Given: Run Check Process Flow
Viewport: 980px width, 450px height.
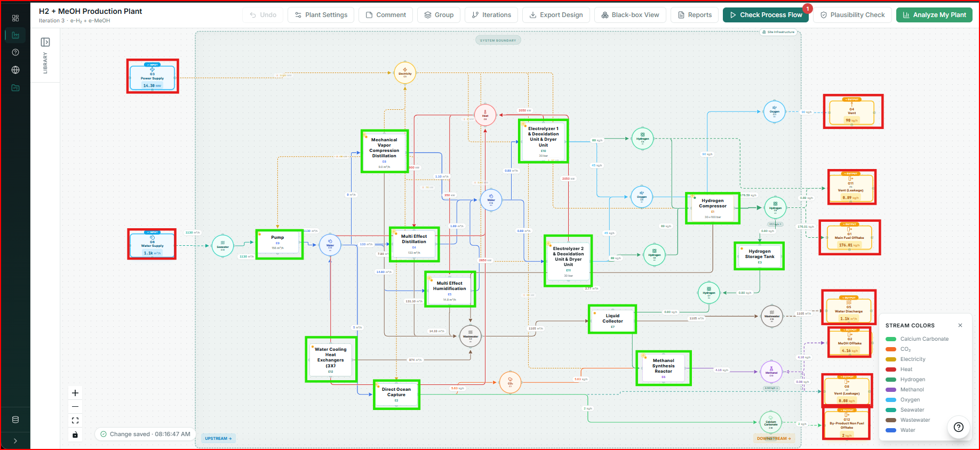Looking at the screenshot, I should [x=766, y=15].
